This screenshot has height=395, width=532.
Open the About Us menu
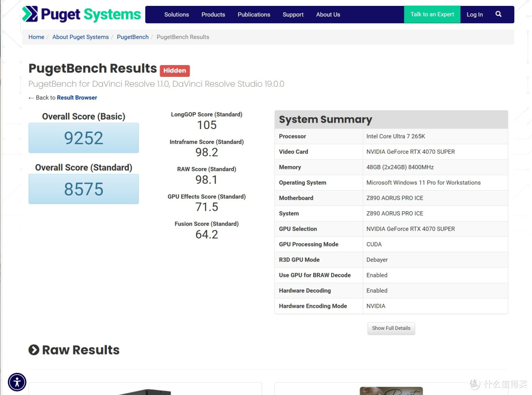pos(328,15)
